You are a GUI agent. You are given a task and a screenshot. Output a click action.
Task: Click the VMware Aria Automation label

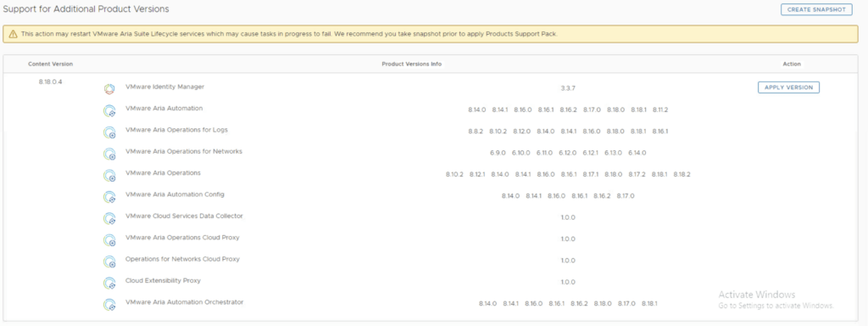(x=164, y=108)
